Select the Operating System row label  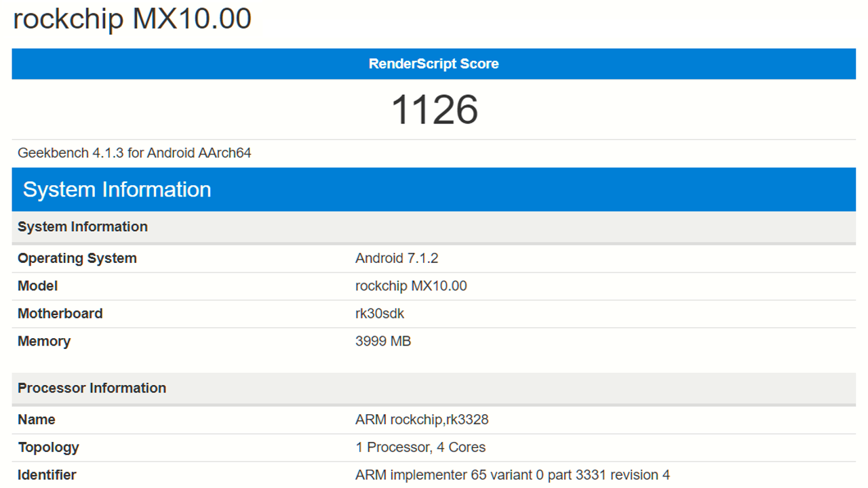point(77,258)
